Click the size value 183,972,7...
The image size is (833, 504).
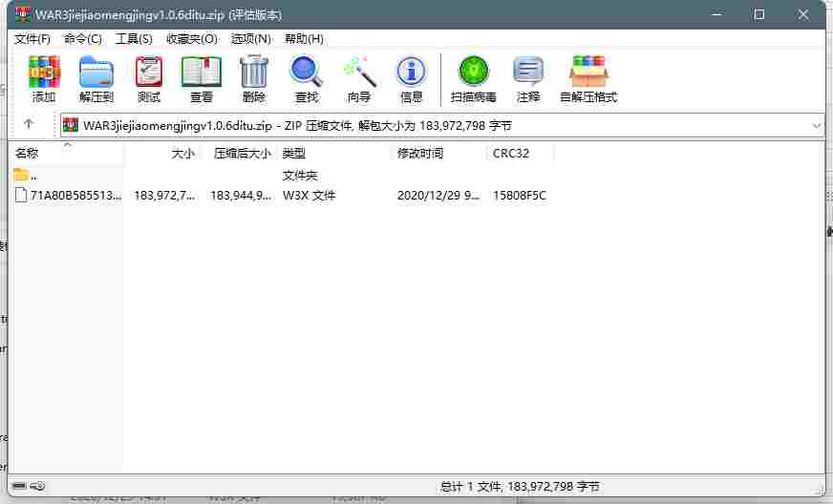(164, 196)
